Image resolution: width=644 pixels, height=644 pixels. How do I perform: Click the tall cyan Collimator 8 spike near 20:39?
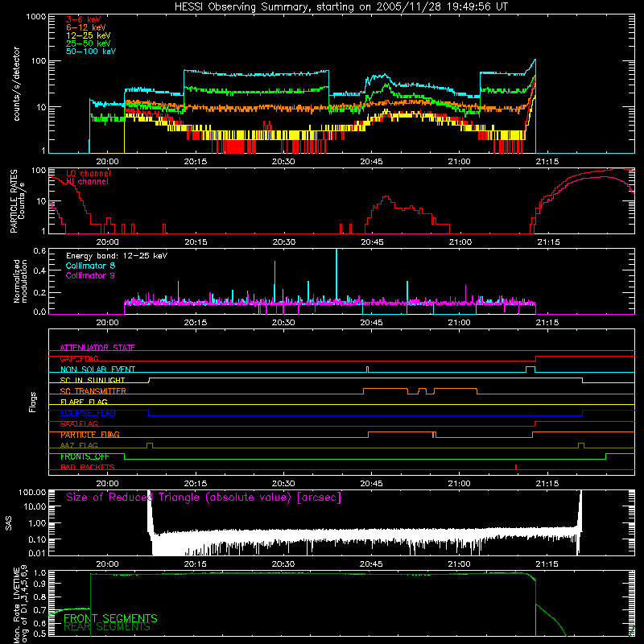[x=336, y=275]
